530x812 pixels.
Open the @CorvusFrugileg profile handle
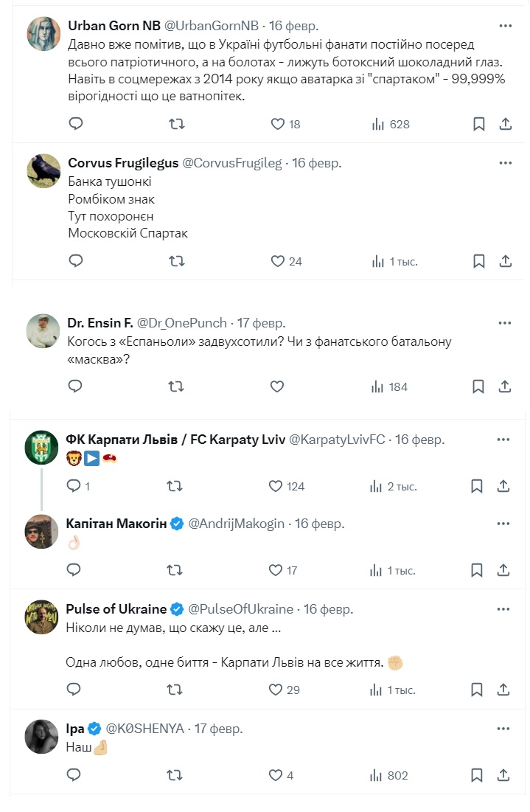click(232, 163)
